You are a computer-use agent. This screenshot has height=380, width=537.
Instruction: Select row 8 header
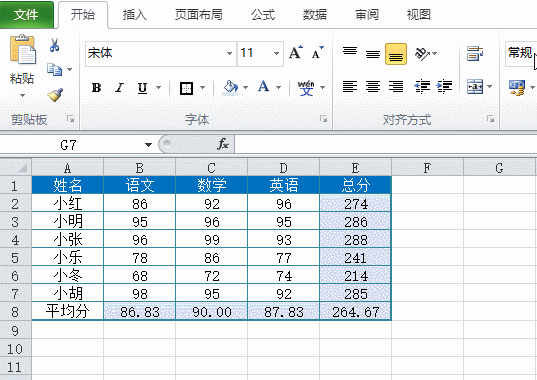point(15,312)
